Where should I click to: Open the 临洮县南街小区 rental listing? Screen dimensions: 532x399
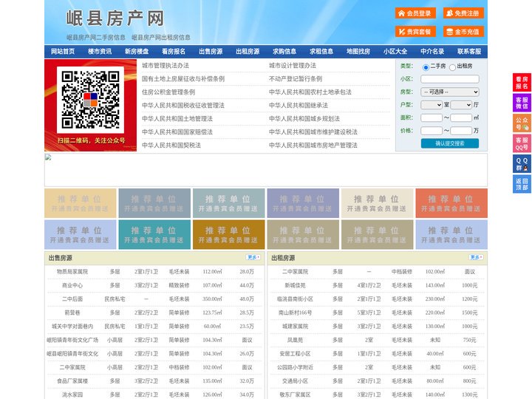(295, 299)
